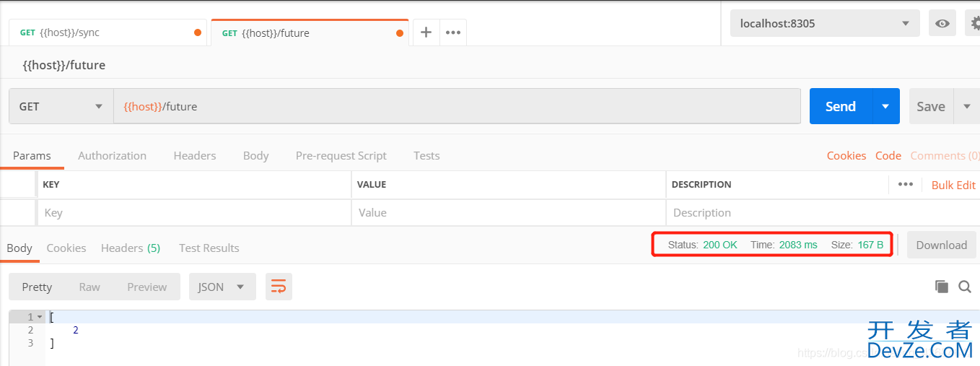Search the response body
This screenshot has width=980, height=366.
click(x=965, y=287)
